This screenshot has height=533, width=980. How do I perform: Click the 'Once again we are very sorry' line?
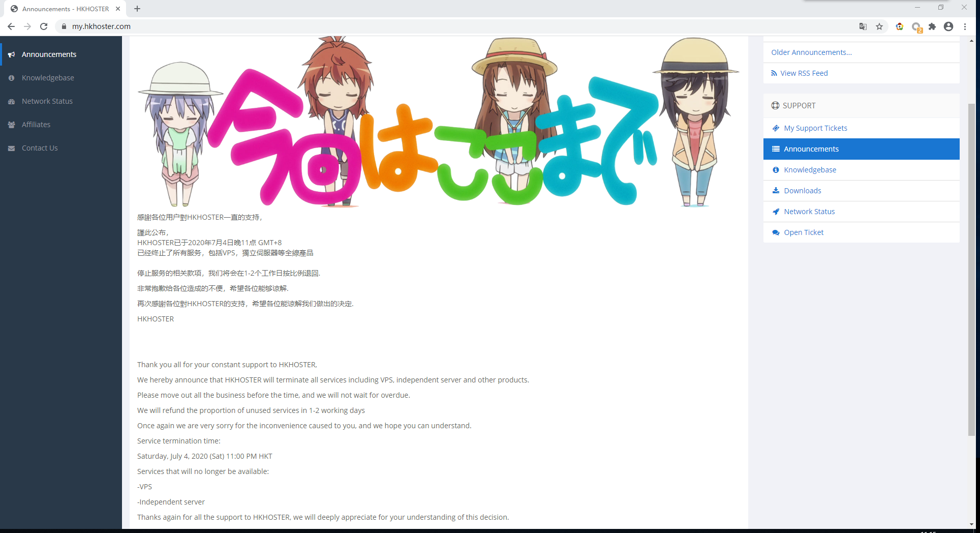click(304, 426)
